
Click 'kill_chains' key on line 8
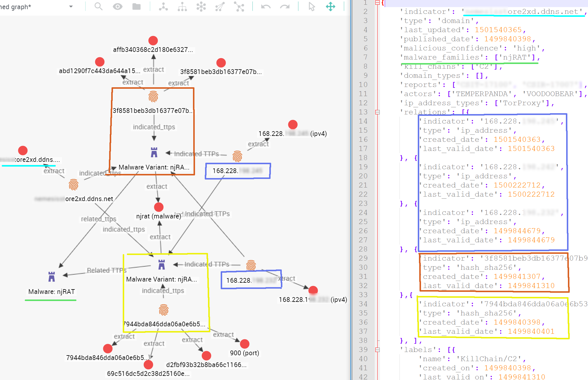pyautogui.click(x=430, y=67)
